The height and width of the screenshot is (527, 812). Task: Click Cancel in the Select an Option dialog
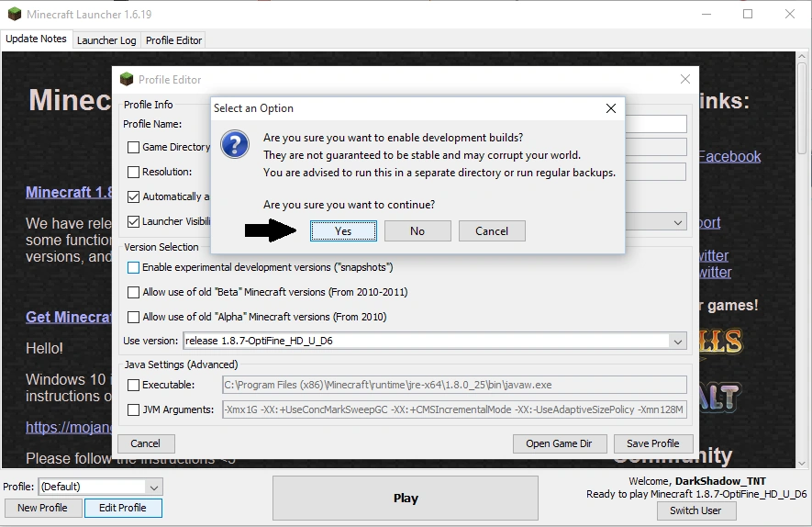click(x=492, y=231)
